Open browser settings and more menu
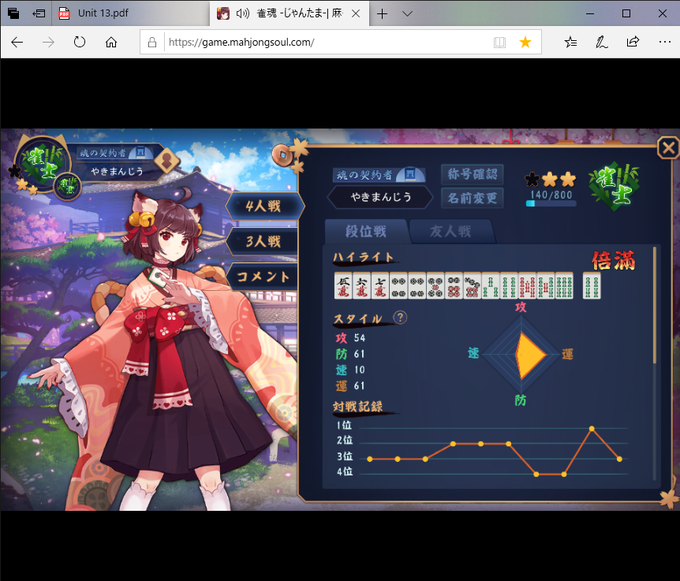 click(665, 42)
